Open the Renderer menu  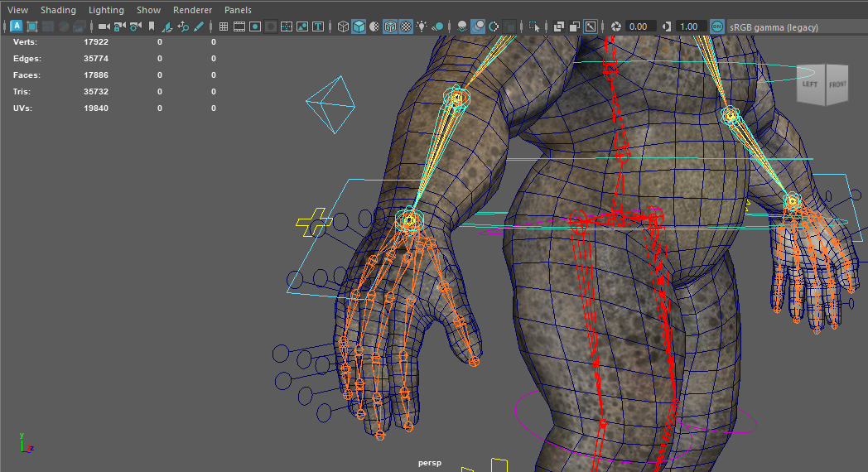point(192,10)
